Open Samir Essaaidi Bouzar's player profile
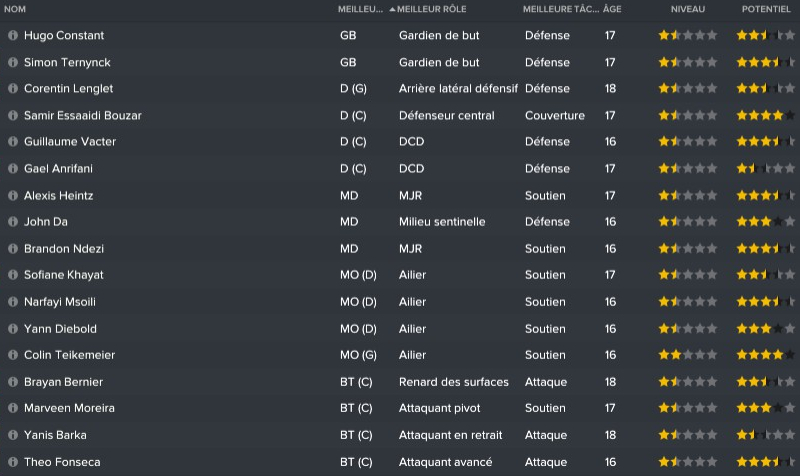The image size is (800, 476). (x=83, y=115)
